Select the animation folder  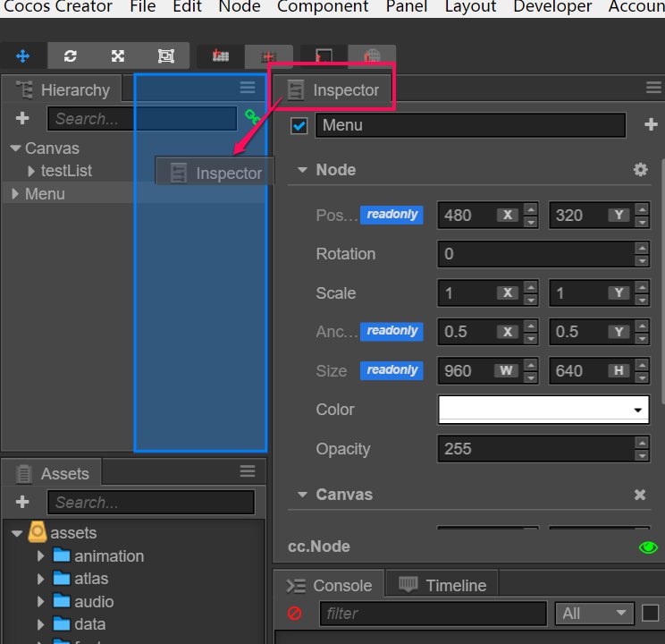pos(98,555)
